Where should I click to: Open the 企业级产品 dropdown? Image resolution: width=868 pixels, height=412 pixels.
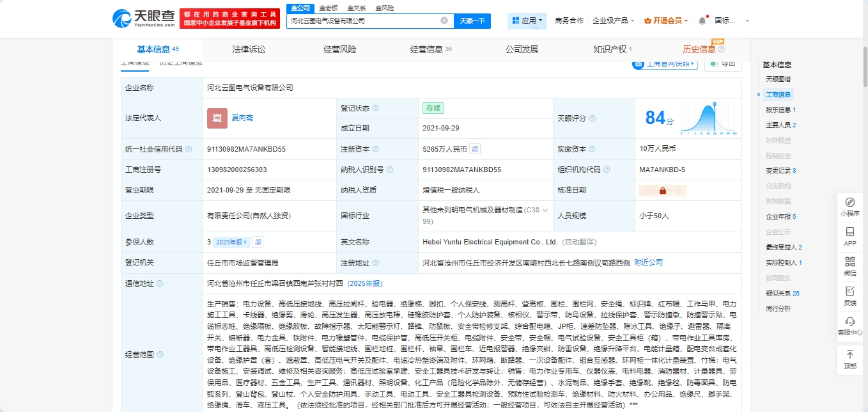click(x=614, y=20)
